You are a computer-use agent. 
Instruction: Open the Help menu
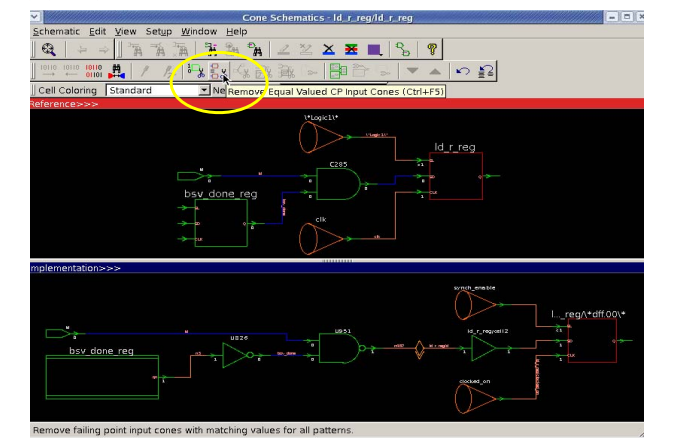pyautogui.click(x=236, y=31)
